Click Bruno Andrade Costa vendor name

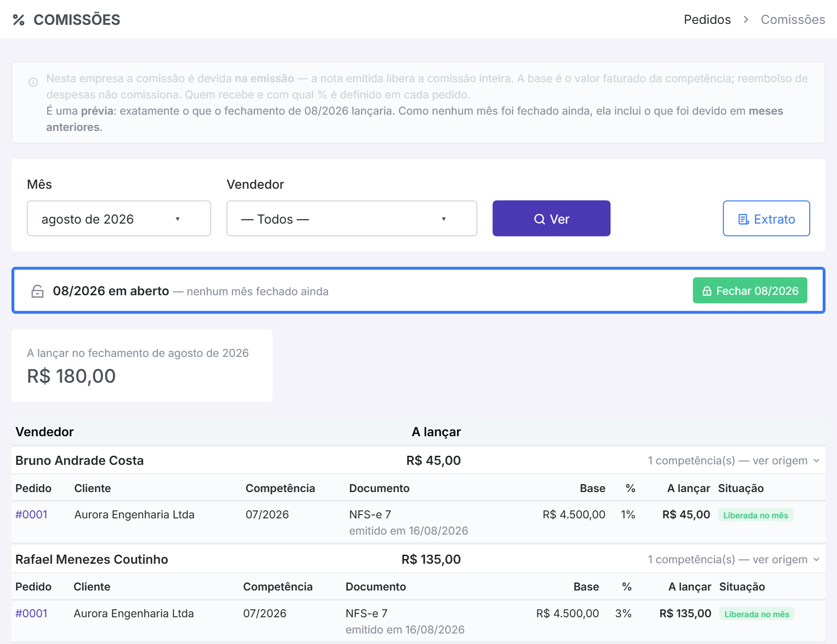pyautogui.click(x=79, y=461)
